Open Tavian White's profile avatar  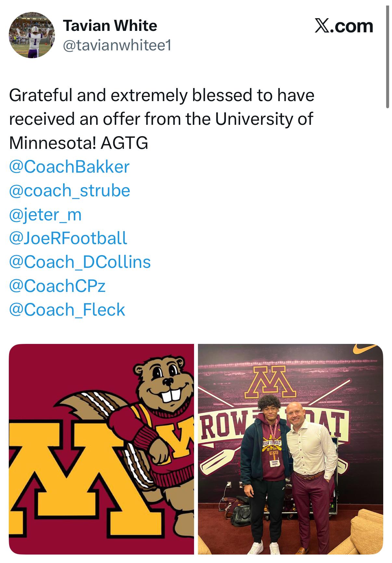click(x=32, y=35)
